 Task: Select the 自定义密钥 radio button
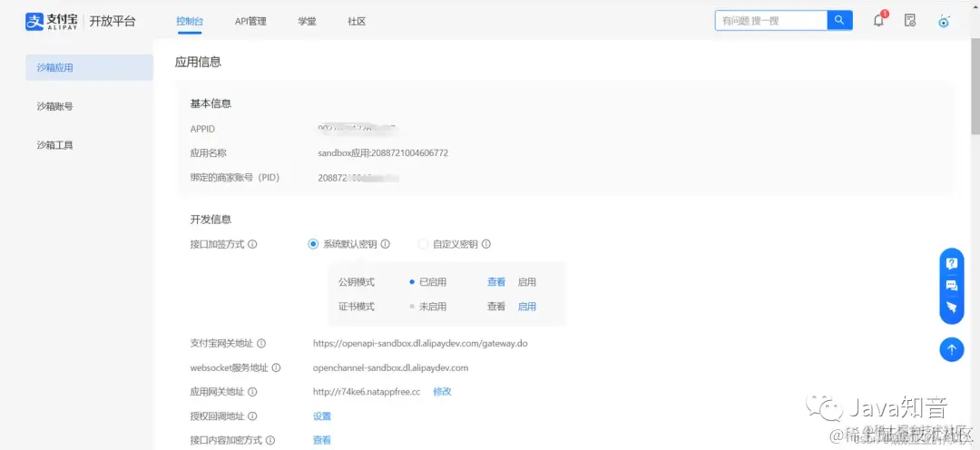click(x=423, y=244)
